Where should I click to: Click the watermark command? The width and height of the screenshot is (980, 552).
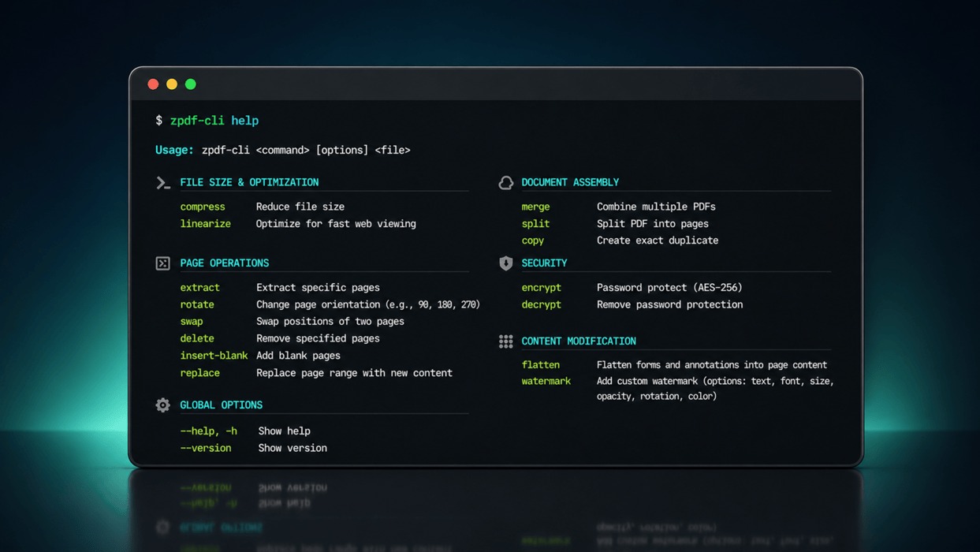tap(546, 381)
